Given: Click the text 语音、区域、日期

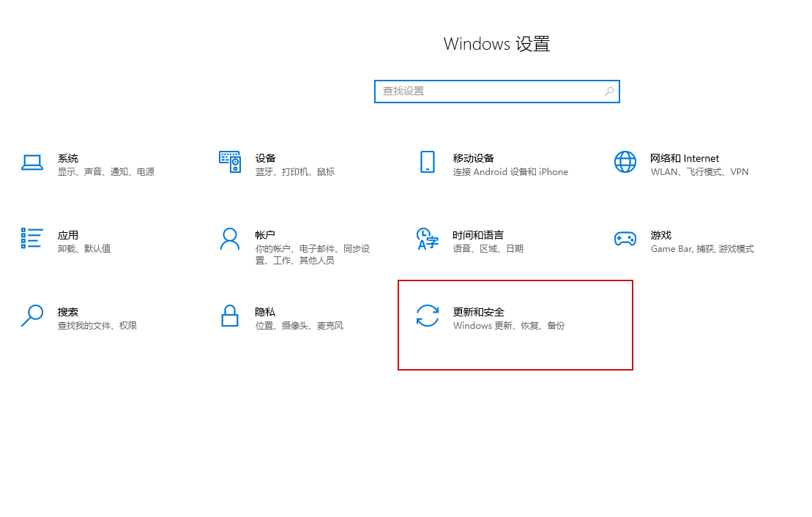Looking at the screenshot, I should 488,249.
